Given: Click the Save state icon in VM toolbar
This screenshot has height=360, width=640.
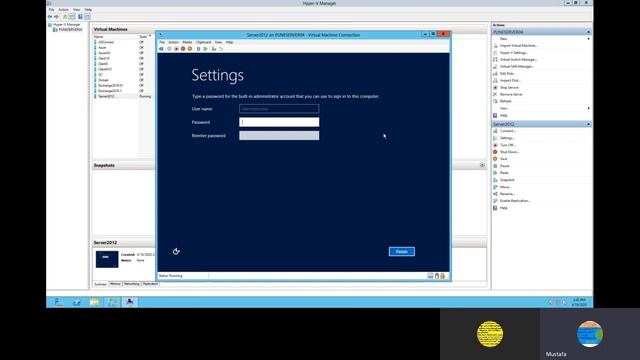Looking at the screenshot, I should point(190,49).
